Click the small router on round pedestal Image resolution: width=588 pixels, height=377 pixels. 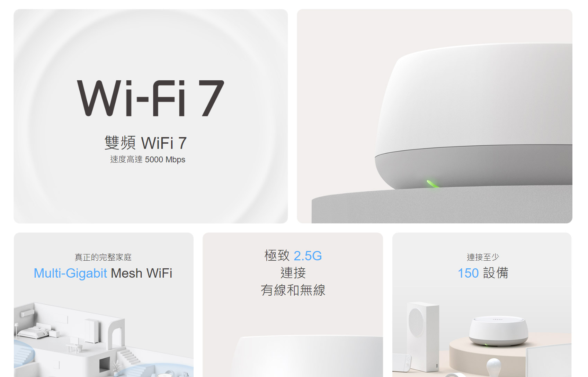(x=499, y=331)
